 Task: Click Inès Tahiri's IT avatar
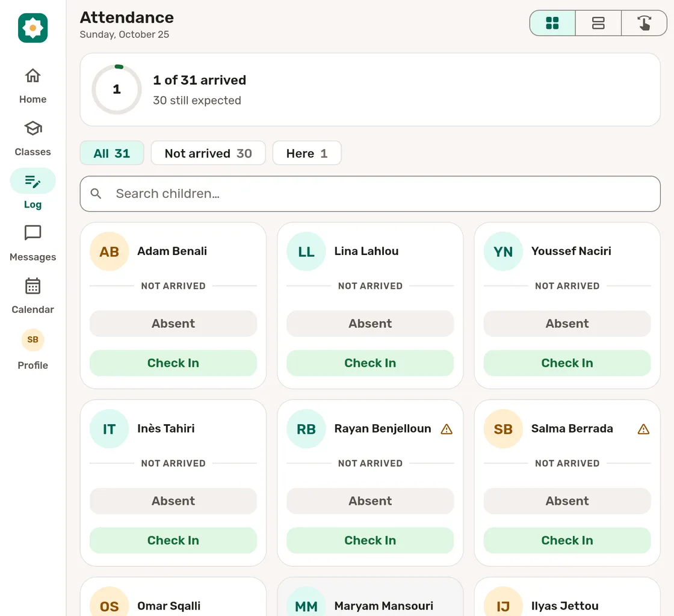109,429
